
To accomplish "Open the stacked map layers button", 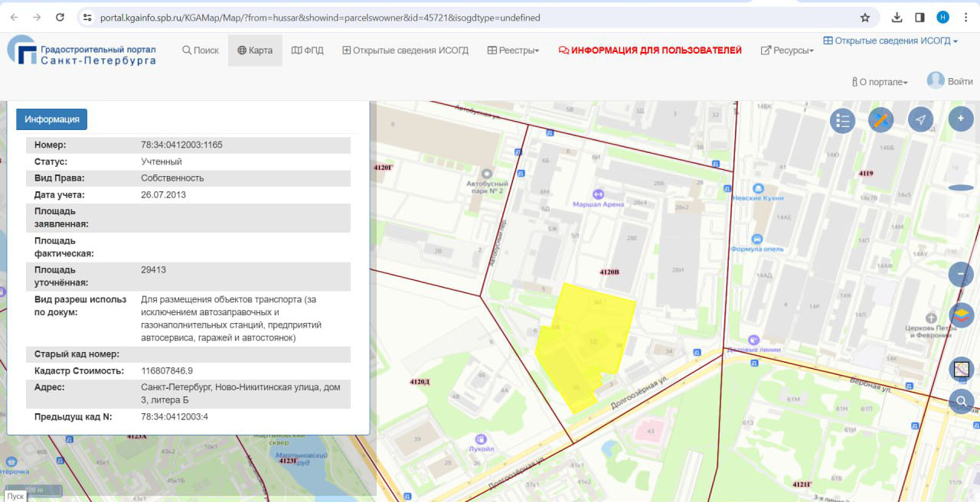I will (x=961, y=315).
